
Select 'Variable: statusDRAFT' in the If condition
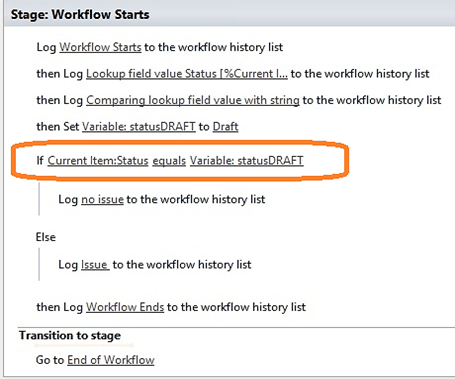point(247,160)
